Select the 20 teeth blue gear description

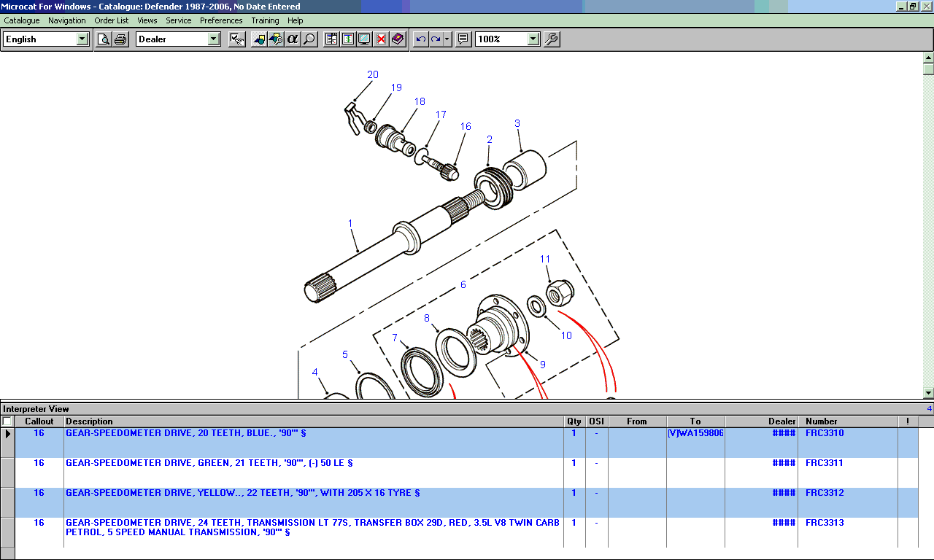click(x=185, y=433)
